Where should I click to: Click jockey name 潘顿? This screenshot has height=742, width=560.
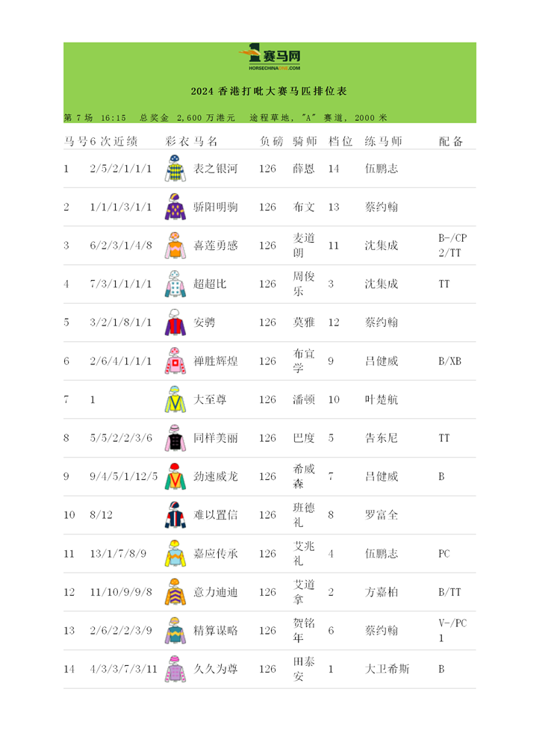[x=305, y=400]
